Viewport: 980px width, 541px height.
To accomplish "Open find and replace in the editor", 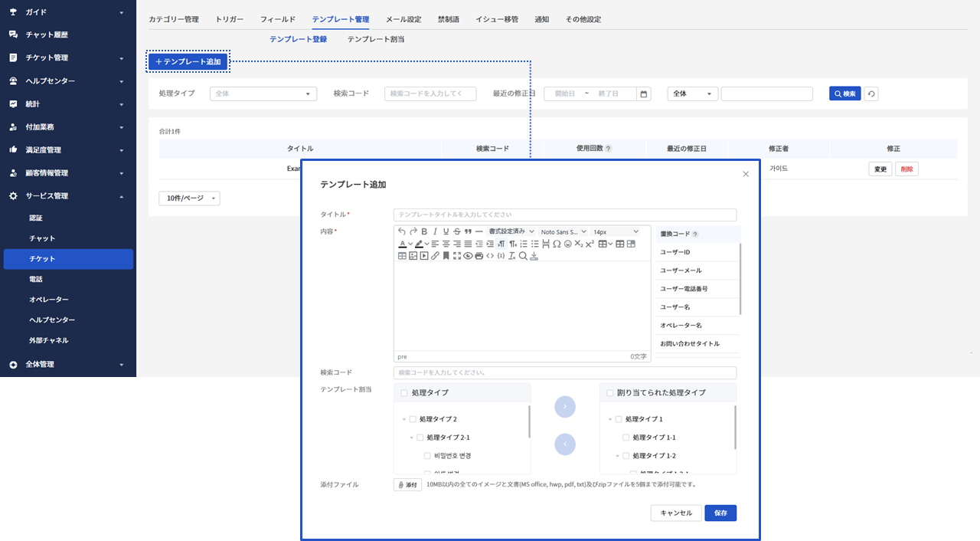I will [523, 256].
